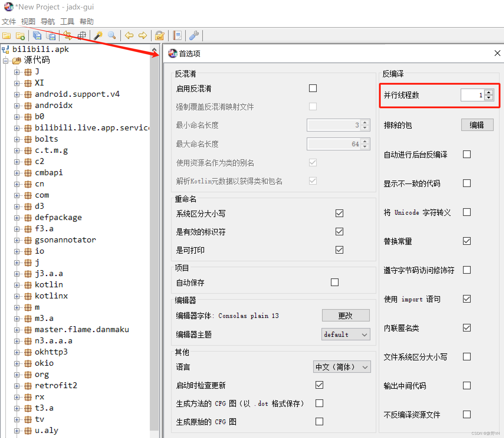Collapse the 源代码 tree node
The height and width of the screenshot is (438, 504).
6,61
